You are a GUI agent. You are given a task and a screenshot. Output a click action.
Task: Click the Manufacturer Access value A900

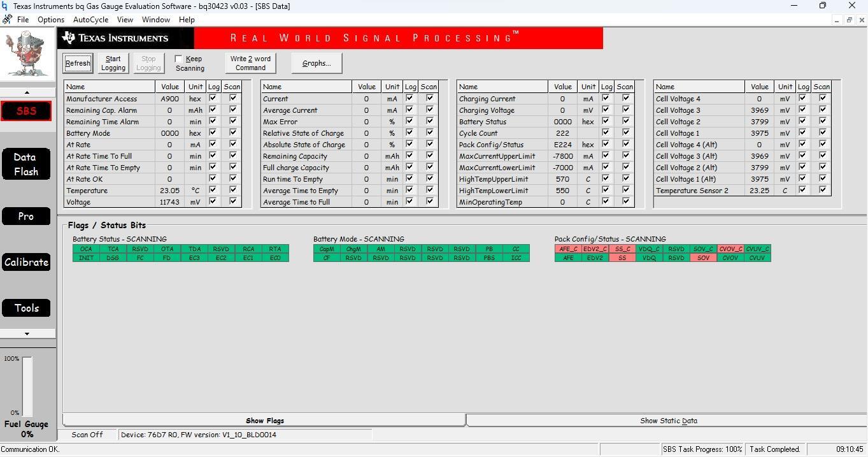tap(169, 99)
